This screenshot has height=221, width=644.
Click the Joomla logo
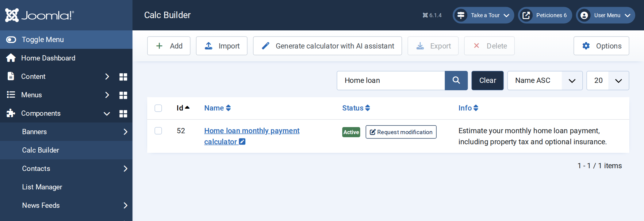pyautogui.click(x=40, y=15)
